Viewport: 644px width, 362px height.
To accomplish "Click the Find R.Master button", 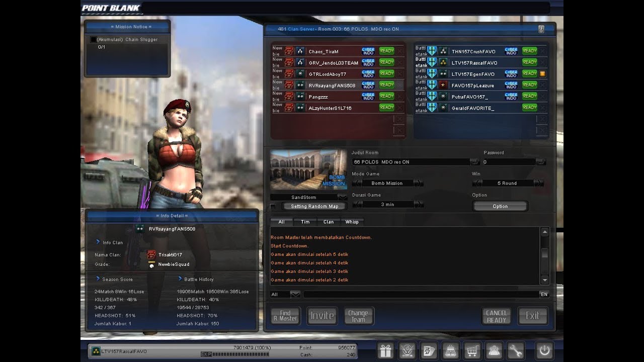I will [x=285, y=316].
